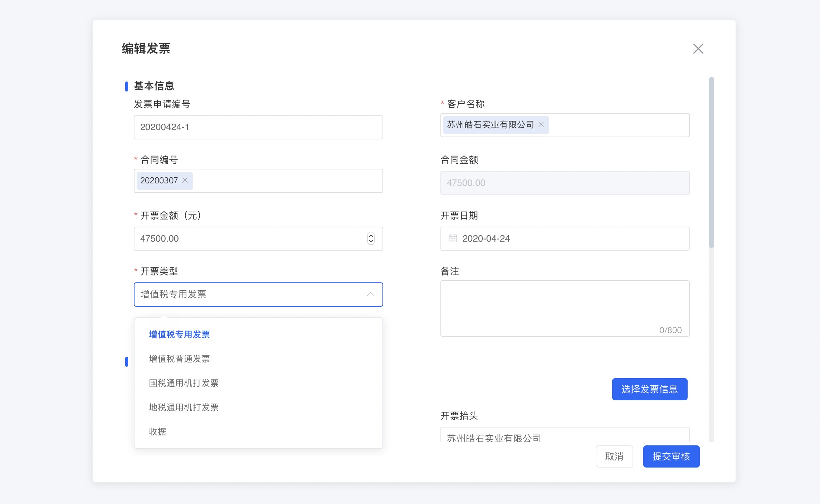The width and height of the screenshot is (820, 504).
Task: Close the 编辑发票 dialog with X icon
Action: coord(698,49)
